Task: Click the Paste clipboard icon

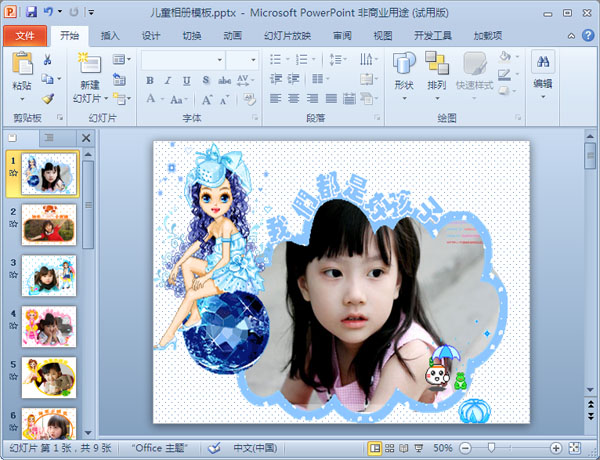Action: tap(22, 63)
